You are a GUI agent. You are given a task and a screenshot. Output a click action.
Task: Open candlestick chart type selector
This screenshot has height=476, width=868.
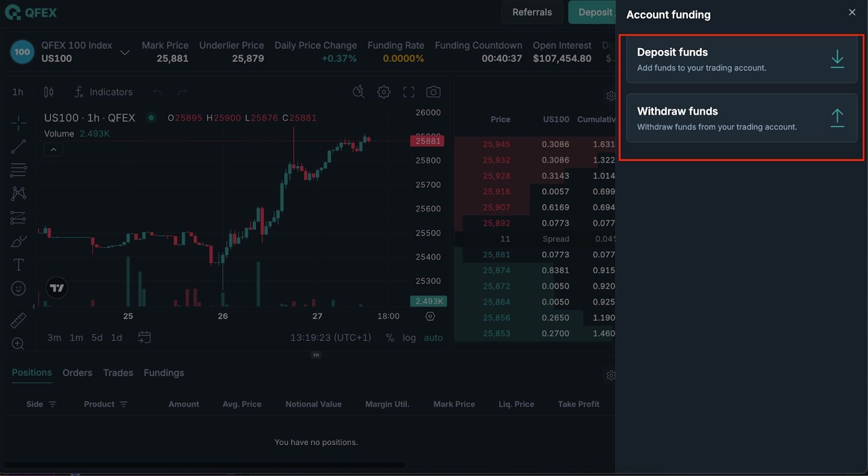(x=49, y=92)
